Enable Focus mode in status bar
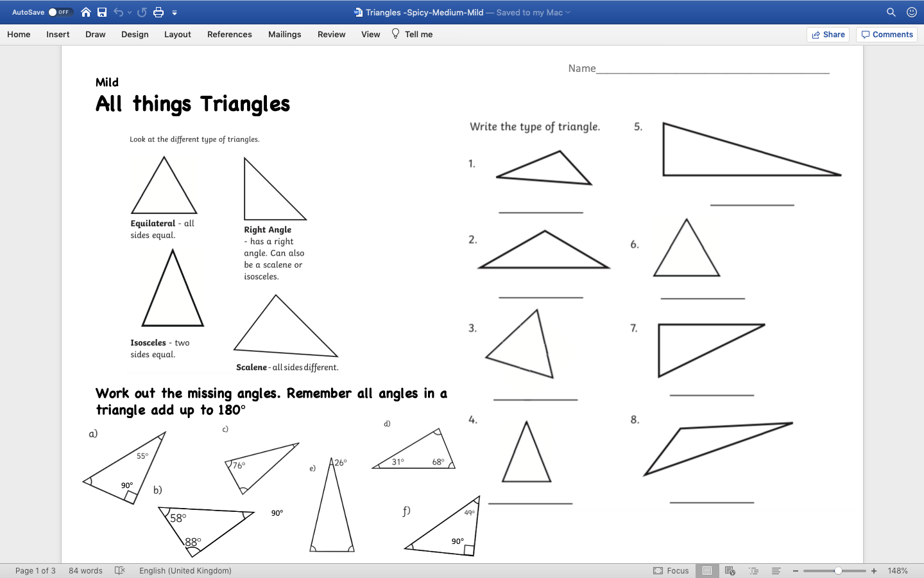Image resolution: width=924 pixels, height=578 pixels. tap(671, 570)
